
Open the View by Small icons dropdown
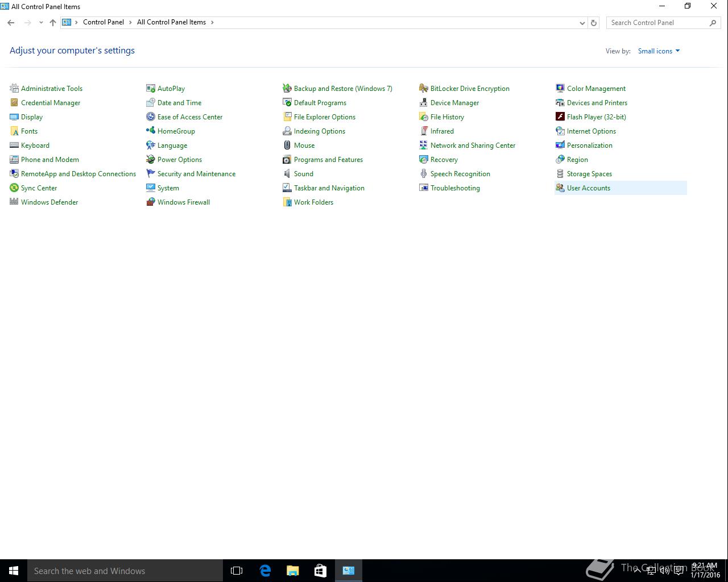pos(659,51)
